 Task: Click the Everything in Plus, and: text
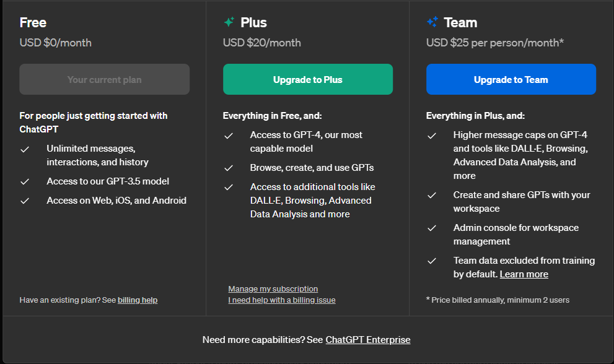click(475, 116)
